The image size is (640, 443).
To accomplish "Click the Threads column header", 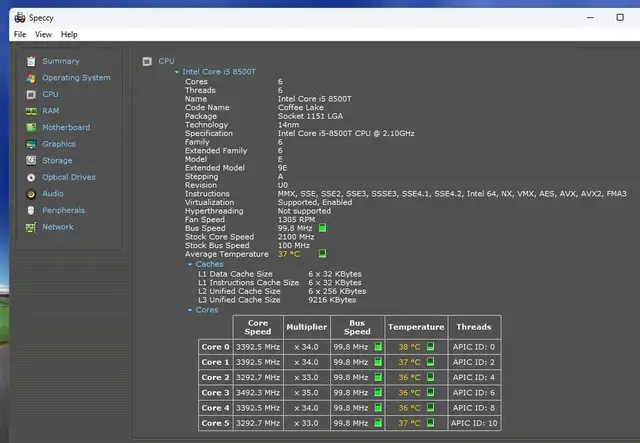I will (x=474, y=327).
